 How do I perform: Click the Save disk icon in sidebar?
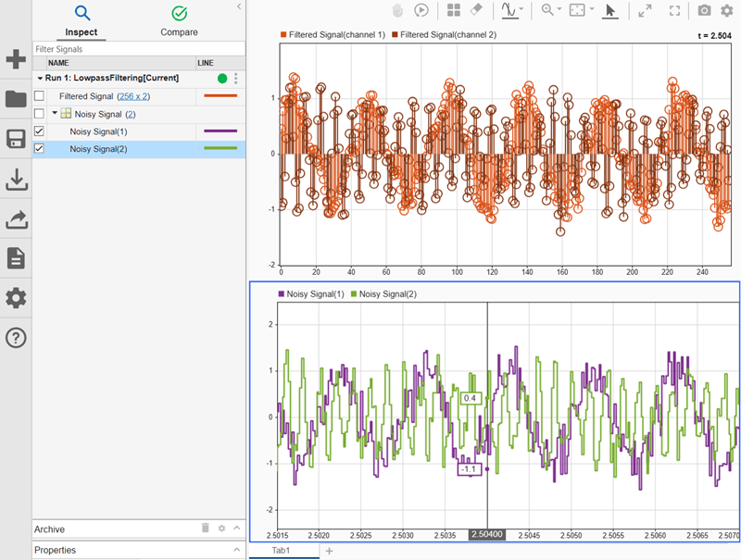[x=16, y=139]
